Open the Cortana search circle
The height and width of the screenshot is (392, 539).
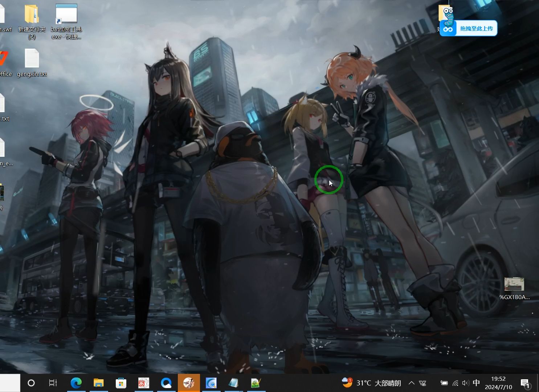(x=31, y=383)
